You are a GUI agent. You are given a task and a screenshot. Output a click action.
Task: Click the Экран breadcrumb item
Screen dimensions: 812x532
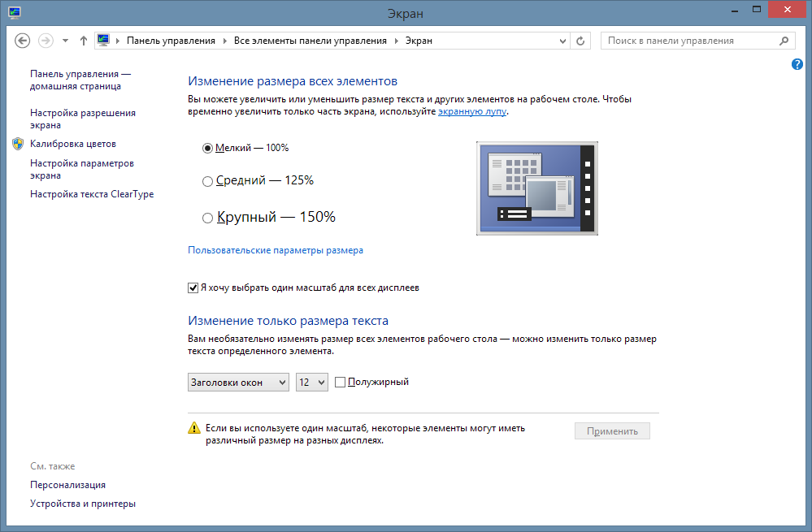point(419,41)
